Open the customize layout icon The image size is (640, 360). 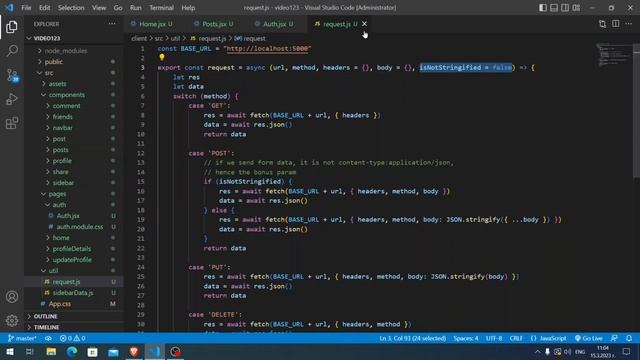(x=576, y=8)
